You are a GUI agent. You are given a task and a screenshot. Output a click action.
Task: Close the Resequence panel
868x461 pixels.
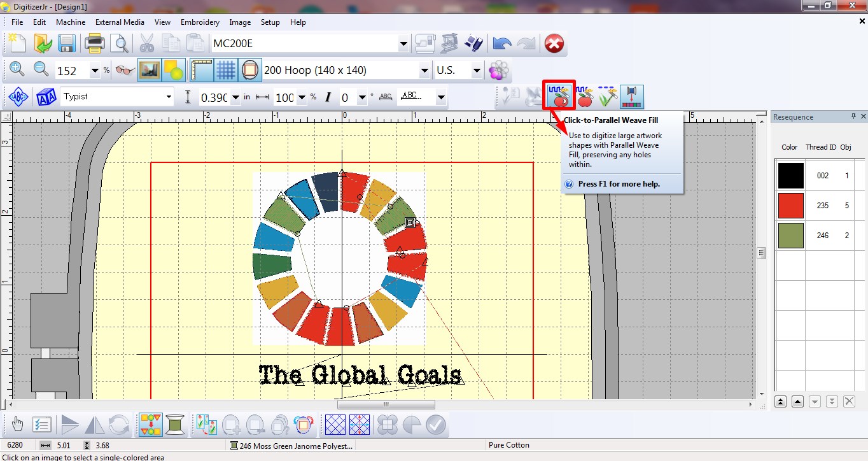(864, 117)
